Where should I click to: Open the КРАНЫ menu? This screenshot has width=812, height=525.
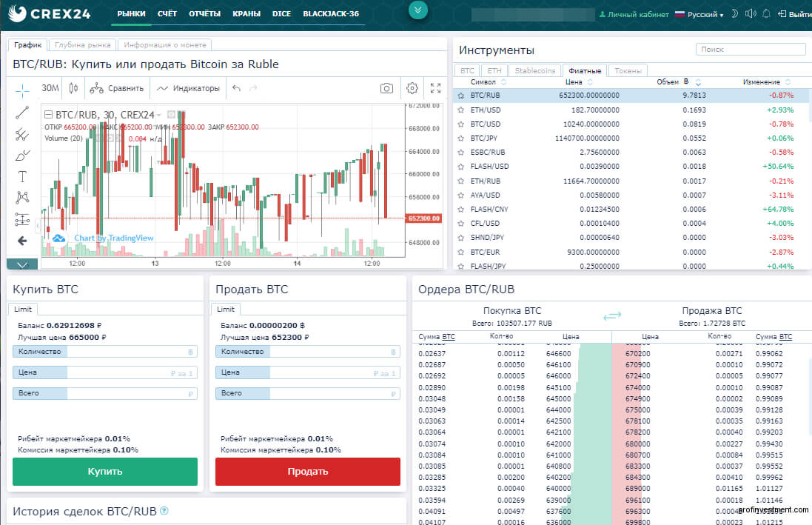point(246,14)
